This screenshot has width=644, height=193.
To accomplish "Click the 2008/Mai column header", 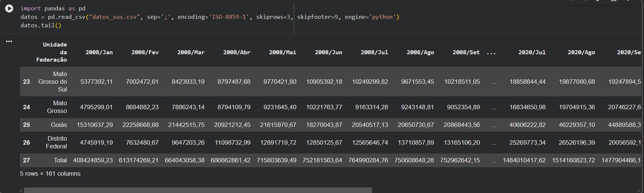I will coord(283,52).
